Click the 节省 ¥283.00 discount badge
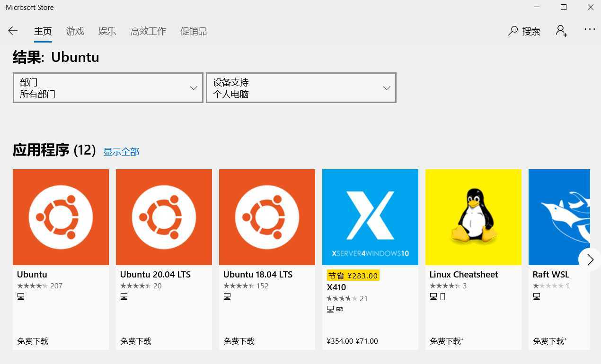601x364 pixels. (x=353, y=276)
